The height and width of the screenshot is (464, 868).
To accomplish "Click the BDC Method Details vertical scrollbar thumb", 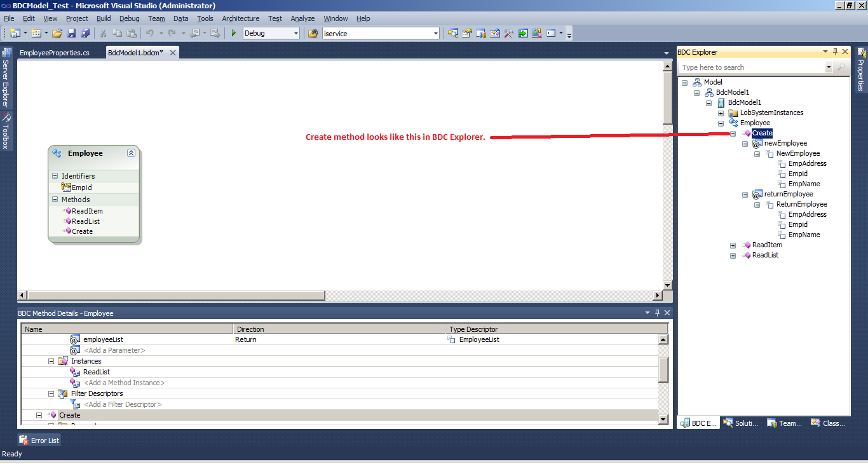I will pos(663,370).
